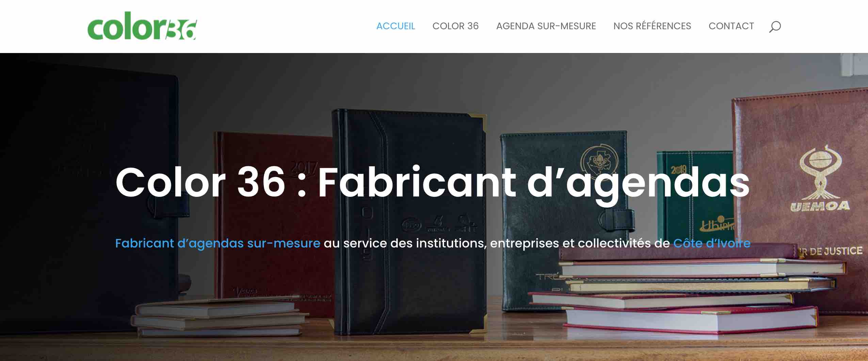Screen dimensions: 868x361
Task: Open the NOS RÉFÉRENCES page
Action: click(652, 26)
